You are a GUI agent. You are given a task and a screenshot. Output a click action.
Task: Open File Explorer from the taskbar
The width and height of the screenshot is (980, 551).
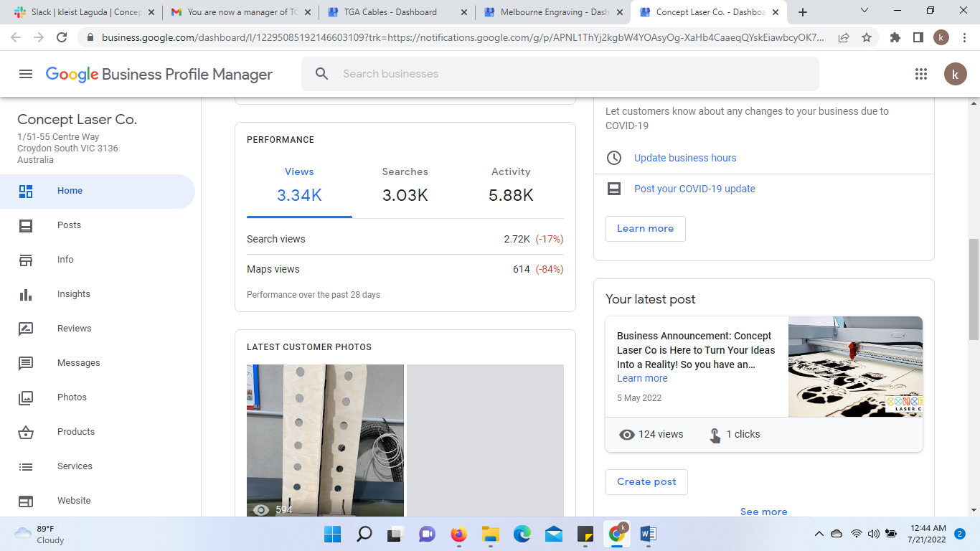click(x=490, y=534)
